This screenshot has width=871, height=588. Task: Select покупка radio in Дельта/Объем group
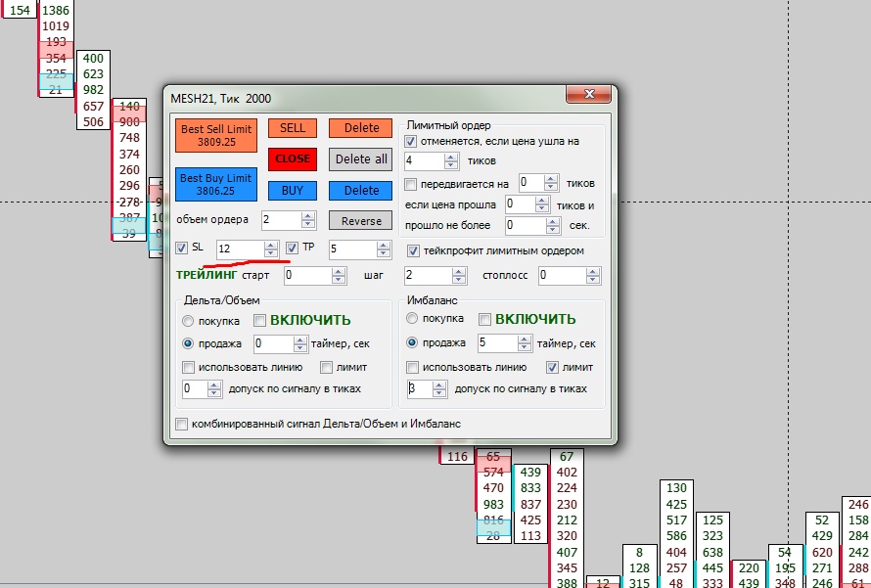188,321
